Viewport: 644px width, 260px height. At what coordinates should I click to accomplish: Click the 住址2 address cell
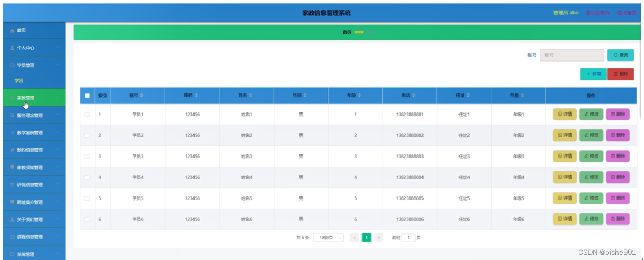click(x=464, y=135)
